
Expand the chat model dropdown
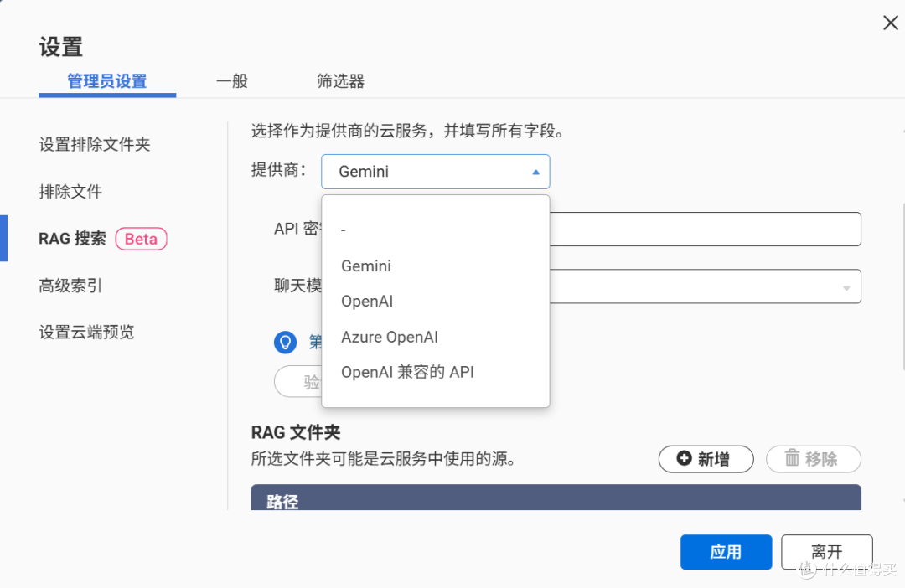[x=705, y=286]
